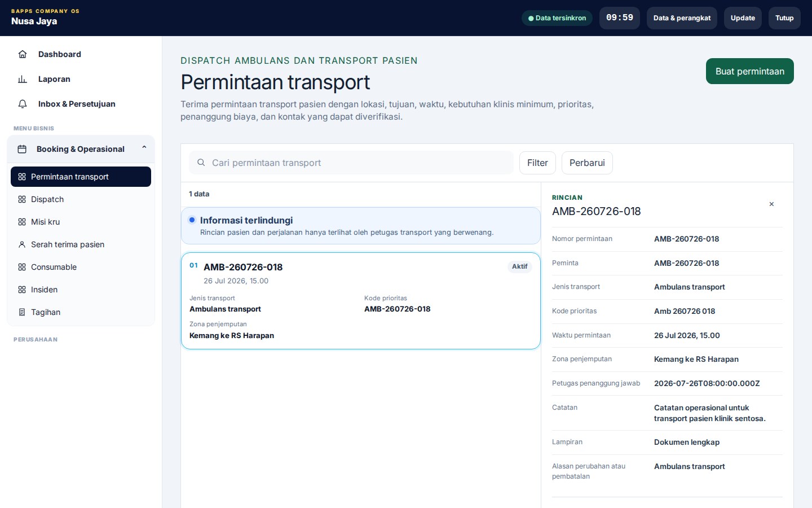The height and width of the screenshot is (508, 812).
Task: Close the Rincian detail panel
Action: [771, 204]
